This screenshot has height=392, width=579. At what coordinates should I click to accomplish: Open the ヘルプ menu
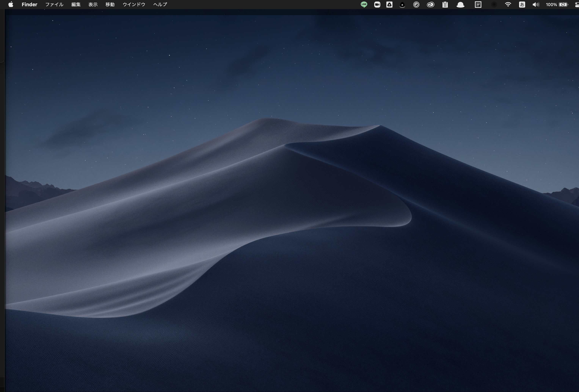[160, 5]
